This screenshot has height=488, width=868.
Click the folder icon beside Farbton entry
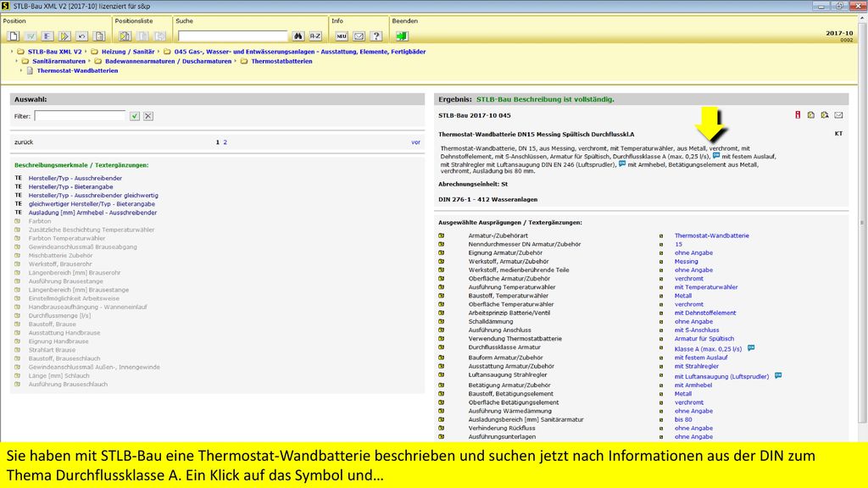point(18,221)
